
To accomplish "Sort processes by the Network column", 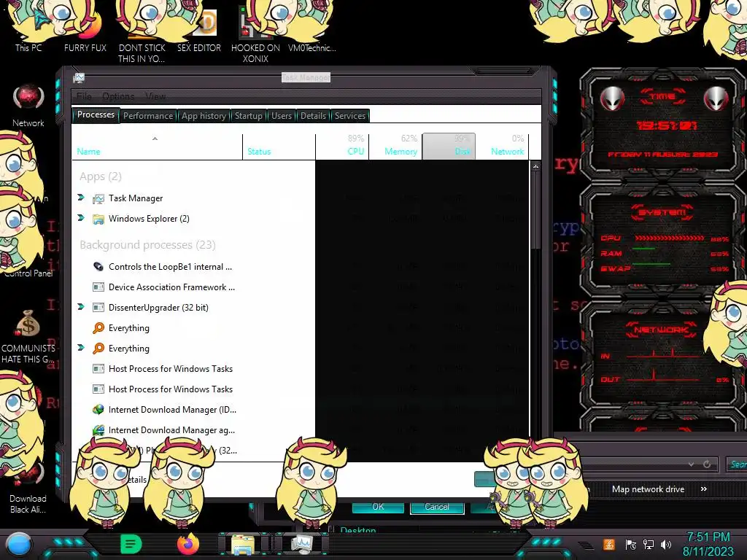I will [502, 147].
